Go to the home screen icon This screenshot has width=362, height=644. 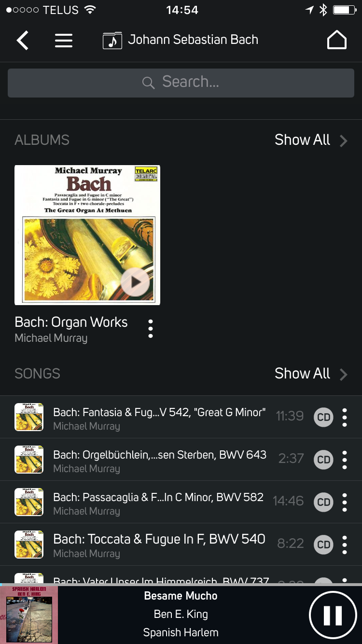coord(337,41)
